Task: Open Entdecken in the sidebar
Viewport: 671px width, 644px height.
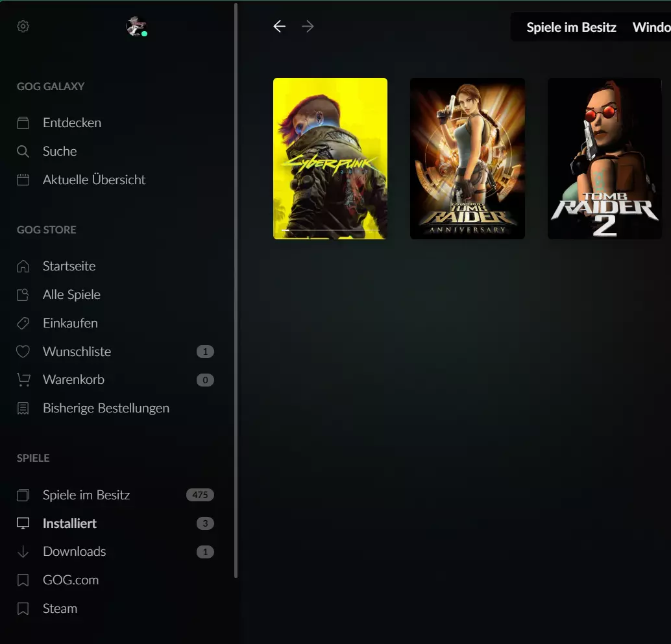Action: (72, 123)
